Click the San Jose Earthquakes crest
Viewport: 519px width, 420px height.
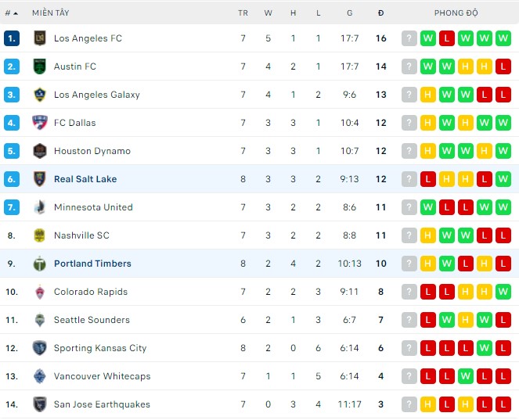tap(40, 404)
